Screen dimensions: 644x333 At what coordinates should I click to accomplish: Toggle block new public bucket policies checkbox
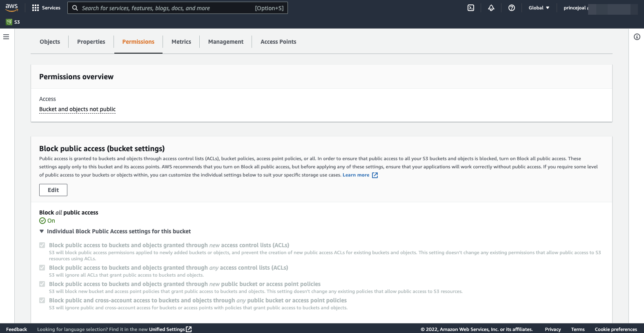click(42, 284)
